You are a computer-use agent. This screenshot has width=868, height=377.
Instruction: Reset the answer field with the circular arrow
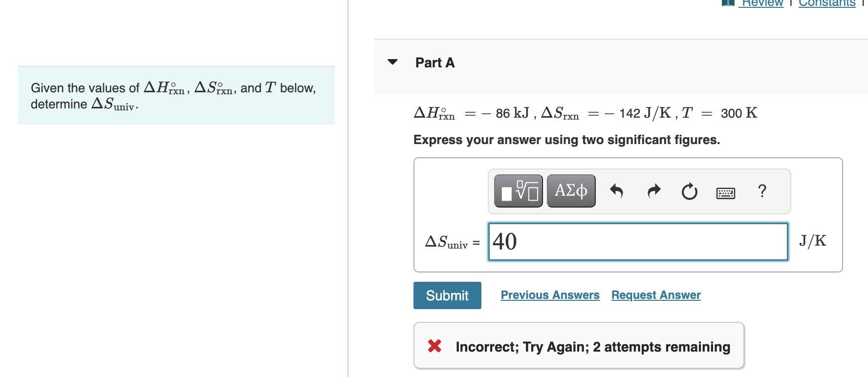click(x=689, y=192)
